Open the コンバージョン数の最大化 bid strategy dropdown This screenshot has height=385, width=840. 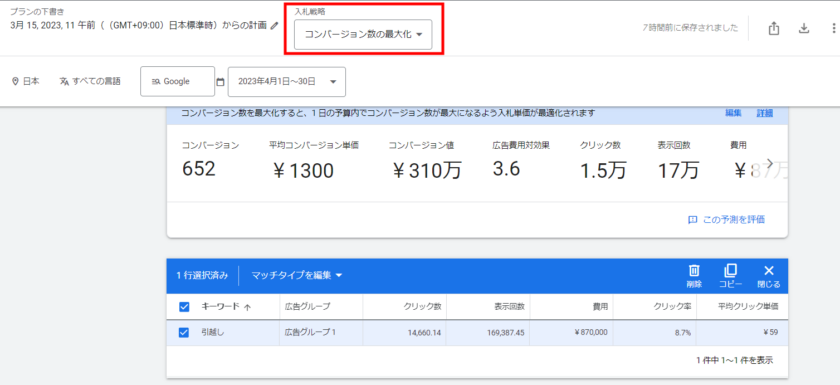point(363,34)
